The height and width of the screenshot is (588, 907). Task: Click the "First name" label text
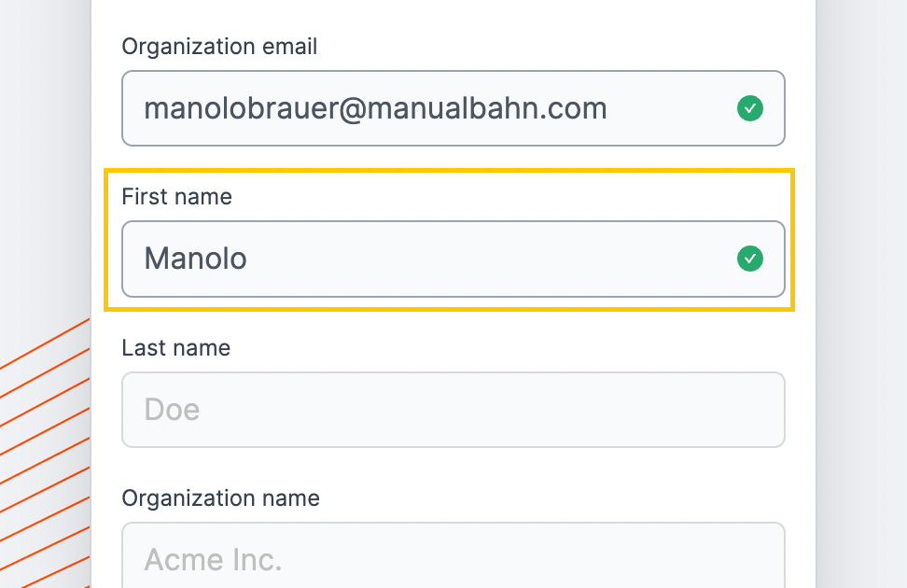coord(177,197)
